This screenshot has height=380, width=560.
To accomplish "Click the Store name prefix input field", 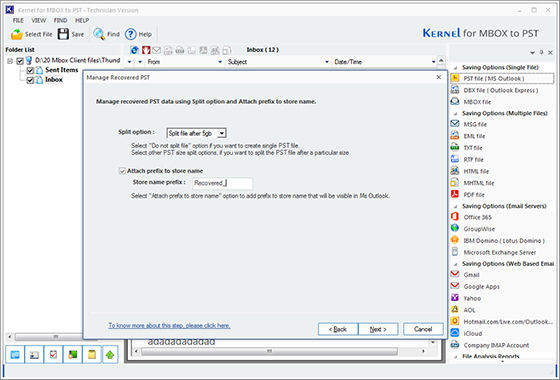I will [222, 183].
